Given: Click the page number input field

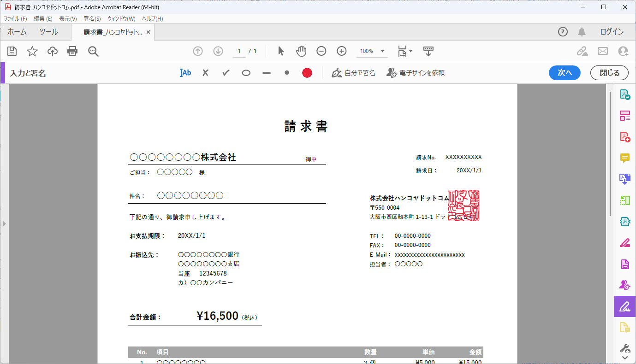Looking at the screenshot, I should [x=239, y=51].
